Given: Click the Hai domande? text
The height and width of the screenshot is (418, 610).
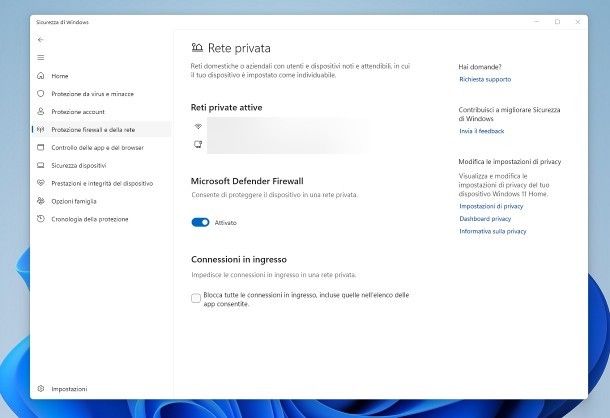Looking at the screenshot, I should 480,67.
